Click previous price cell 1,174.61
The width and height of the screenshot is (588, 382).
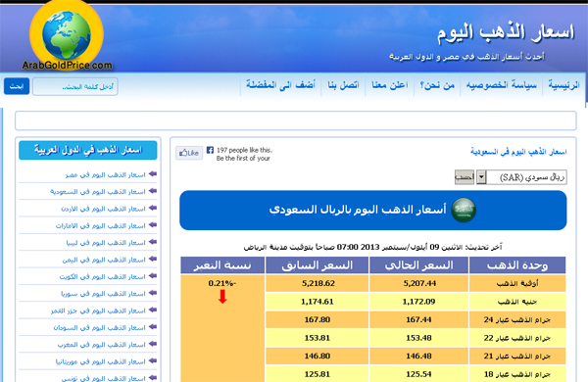coord(318,302)
